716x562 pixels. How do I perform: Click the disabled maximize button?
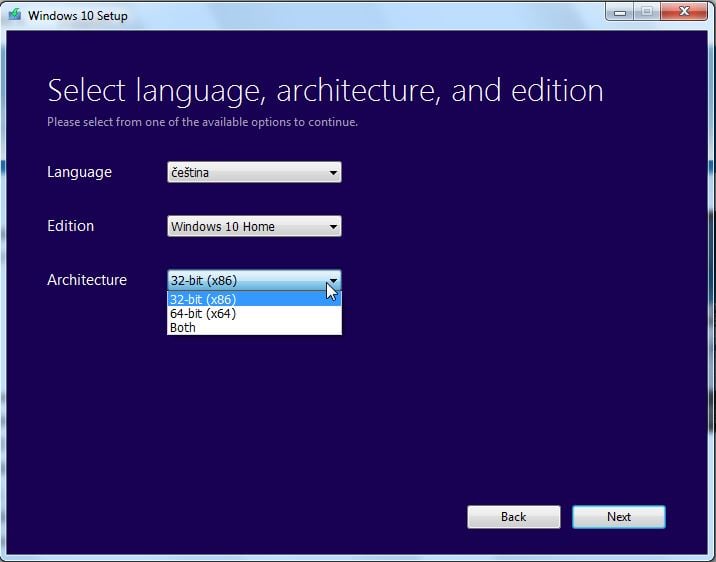[647, 12]
